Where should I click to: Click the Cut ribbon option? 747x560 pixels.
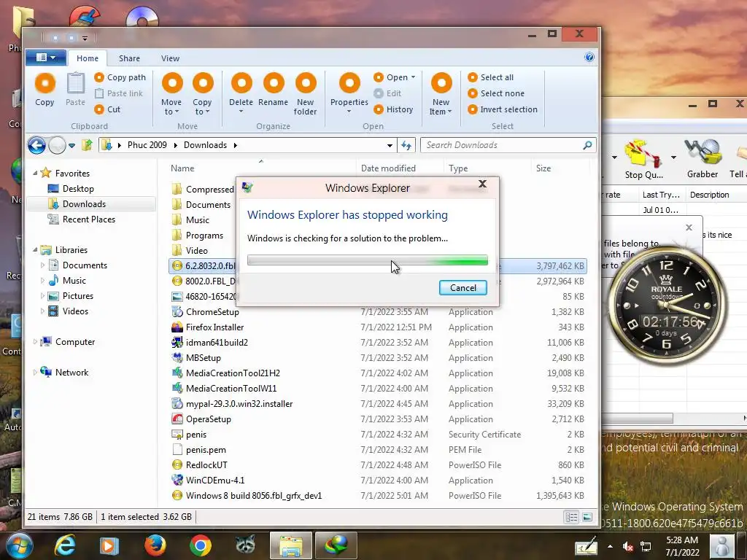pyautogui.click(x=108, y=109)
